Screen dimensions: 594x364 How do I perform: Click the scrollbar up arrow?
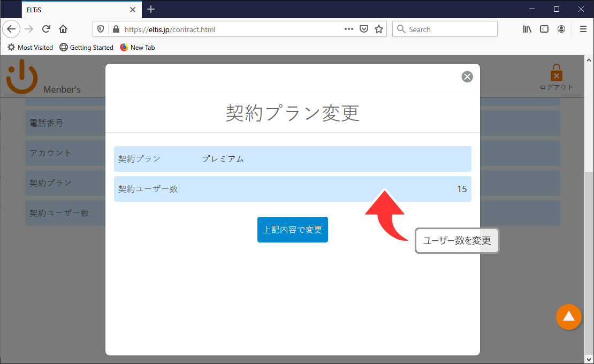[x=589, y=60]
